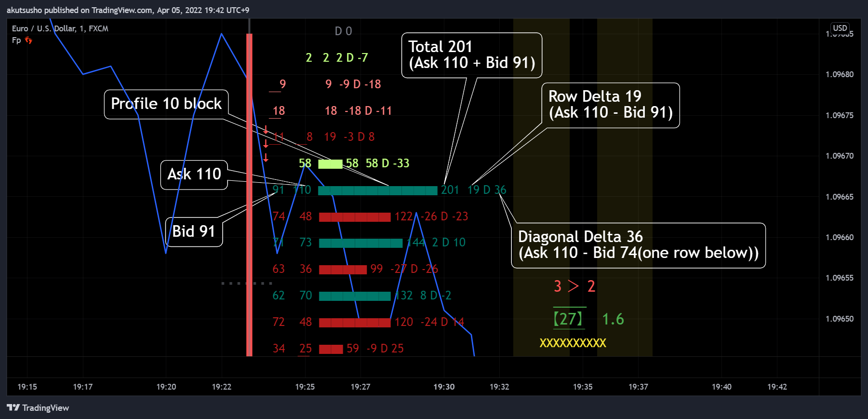This screenshot has height=419, width=868.
Task: Click the red '3 > 2' text
Action: coord(574,286)
